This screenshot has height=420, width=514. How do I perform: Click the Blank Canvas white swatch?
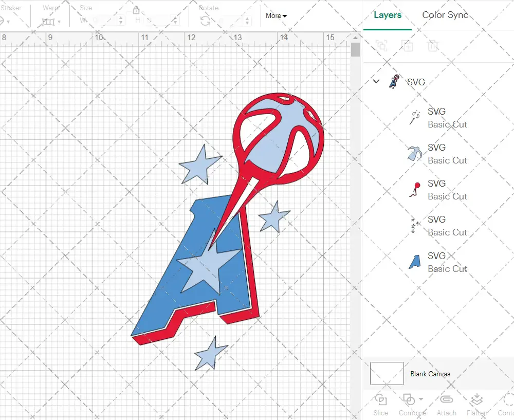(387, 374)
